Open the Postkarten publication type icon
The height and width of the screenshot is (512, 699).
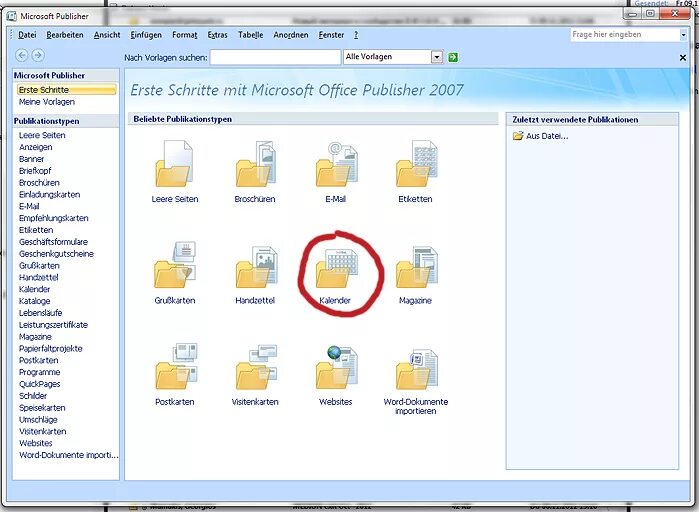[176, 366]
